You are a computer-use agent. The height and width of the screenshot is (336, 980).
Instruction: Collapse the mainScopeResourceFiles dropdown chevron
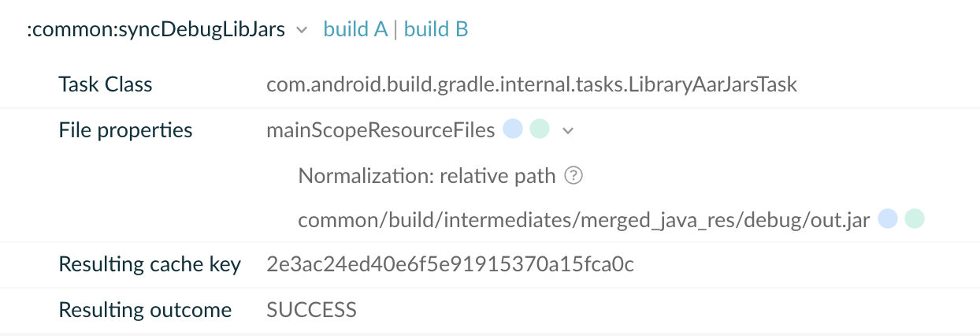pos(567,131)
